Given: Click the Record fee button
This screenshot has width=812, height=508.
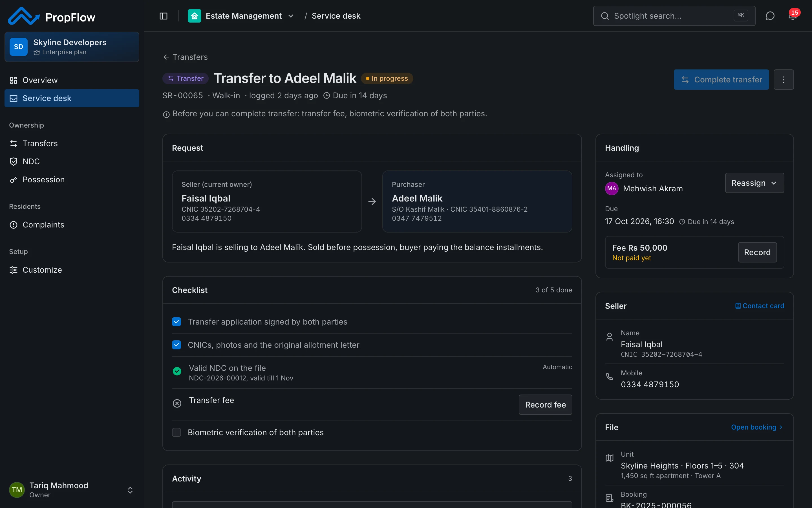Looking at the screenshot, I should coord(545,404).
